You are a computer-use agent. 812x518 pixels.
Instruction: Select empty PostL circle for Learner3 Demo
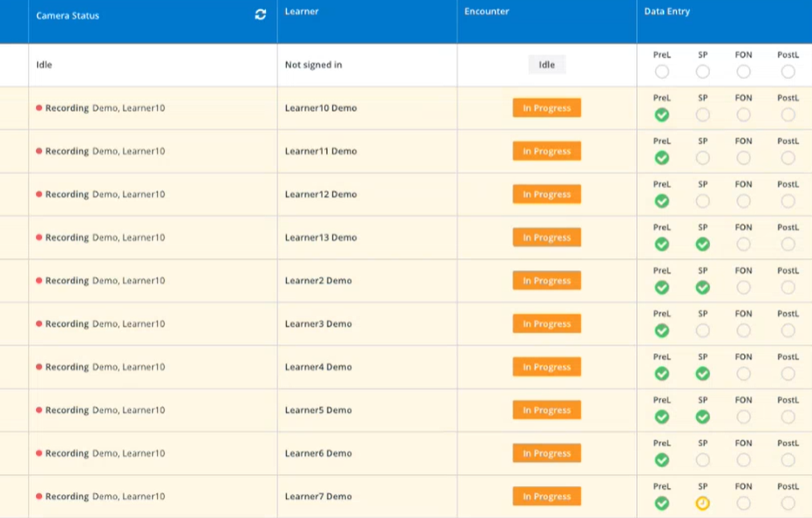pyautogui.click(x=788, y=331)
